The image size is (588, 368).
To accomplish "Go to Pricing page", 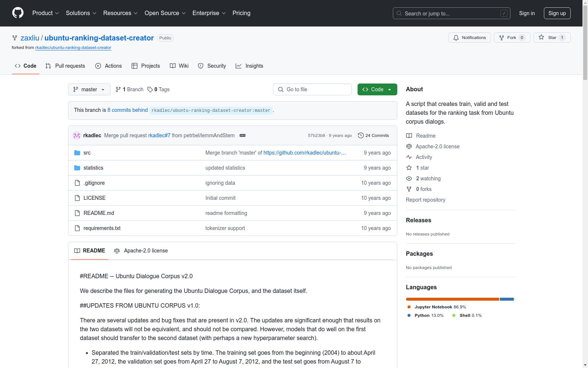I will [x=241, y=13].
